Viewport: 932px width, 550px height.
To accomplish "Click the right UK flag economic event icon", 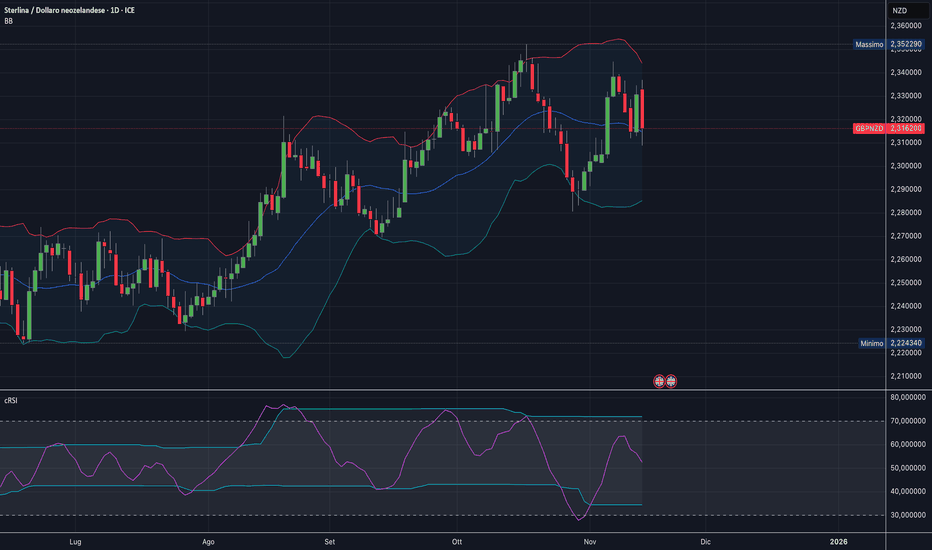I will click(x=670, y=381).
